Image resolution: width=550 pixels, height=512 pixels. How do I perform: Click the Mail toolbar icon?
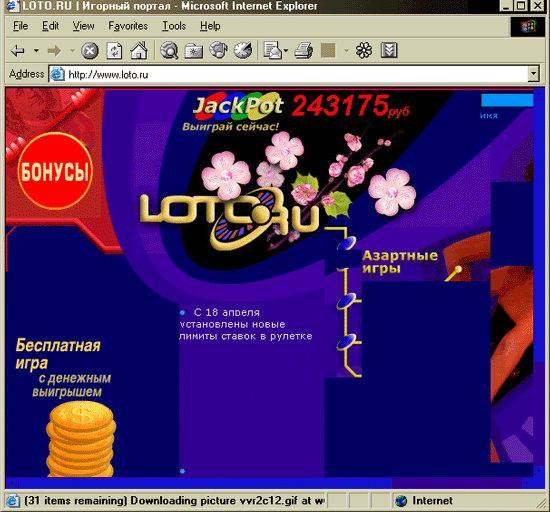[272, 50]
